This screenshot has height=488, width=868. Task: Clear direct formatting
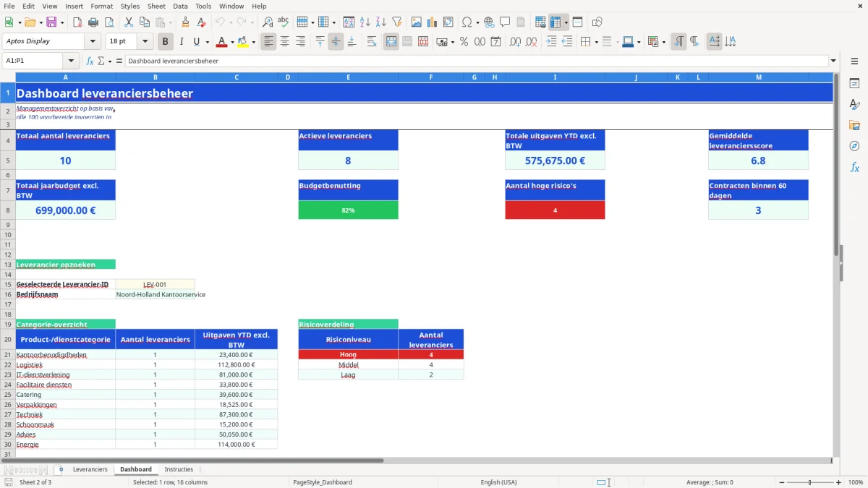201,22
